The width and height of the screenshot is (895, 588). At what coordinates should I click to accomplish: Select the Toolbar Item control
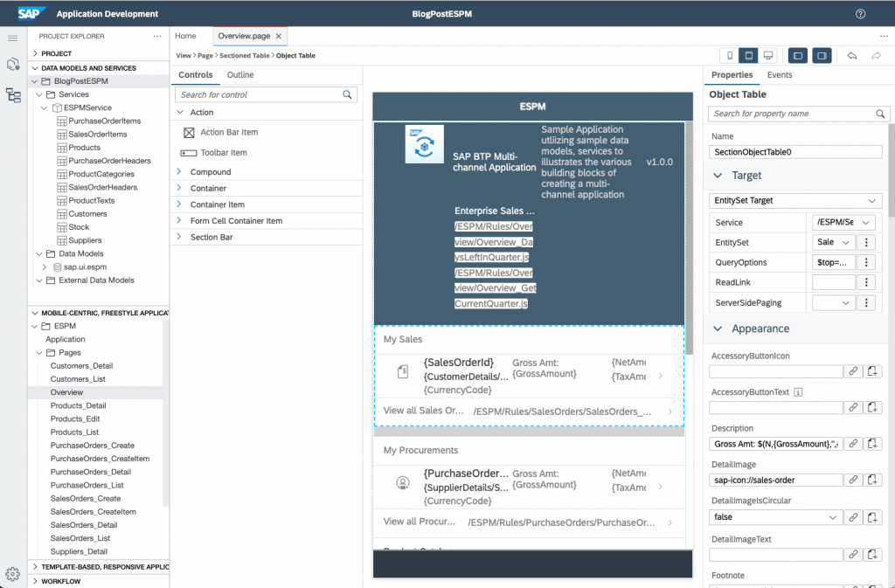[x=213, y=153]
